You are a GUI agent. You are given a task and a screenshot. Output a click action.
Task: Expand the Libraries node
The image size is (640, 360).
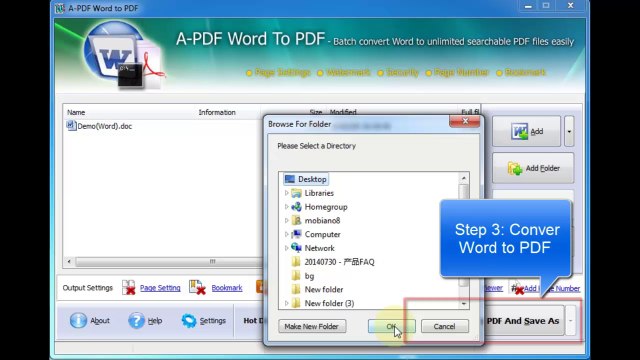click(286, 193)
